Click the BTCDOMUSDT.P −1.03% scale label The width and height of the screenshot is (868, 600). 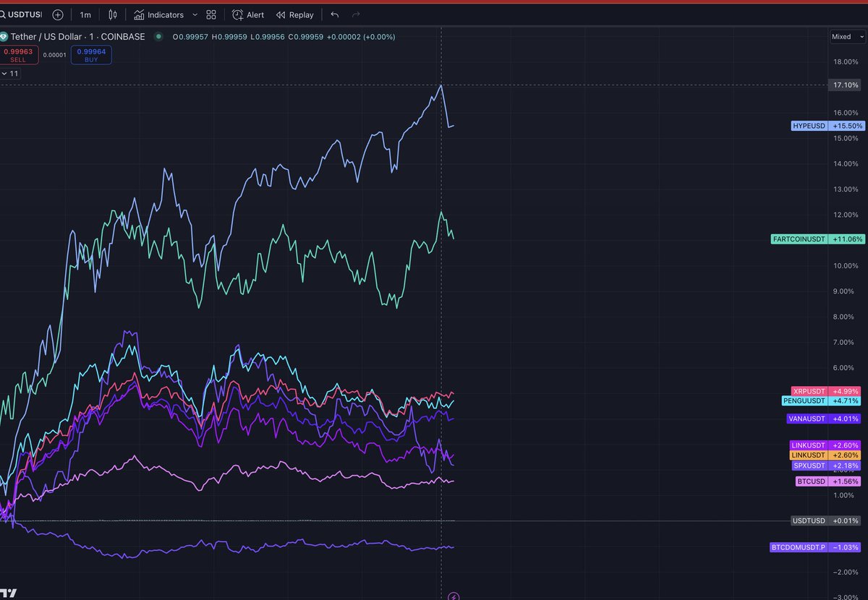tap(815, 548)
